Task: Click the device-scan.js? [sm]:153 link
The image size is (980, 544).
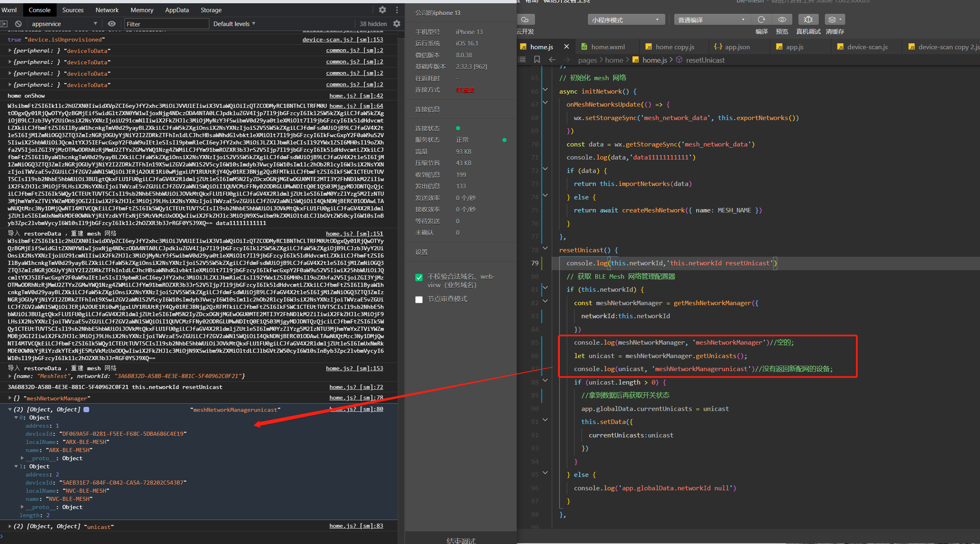Action: pos(342,39)
